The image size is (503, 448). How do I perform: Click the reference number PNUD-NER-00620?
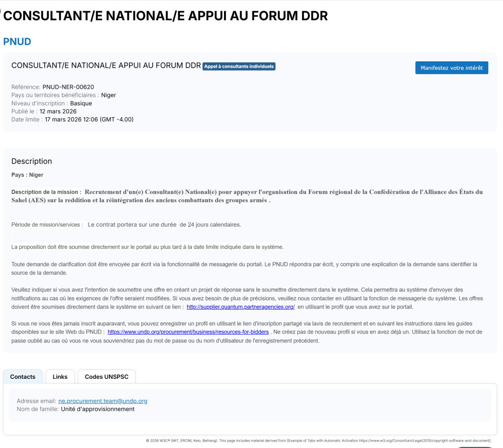(68, 87)
